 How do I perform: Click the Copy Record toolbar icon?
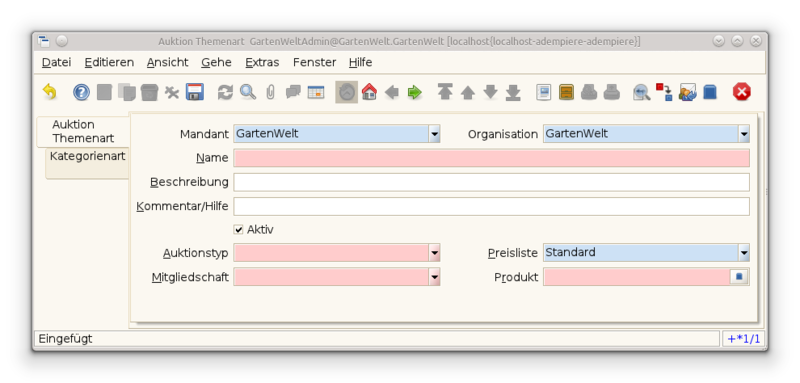pyautogui.click(x=127, y=92)
